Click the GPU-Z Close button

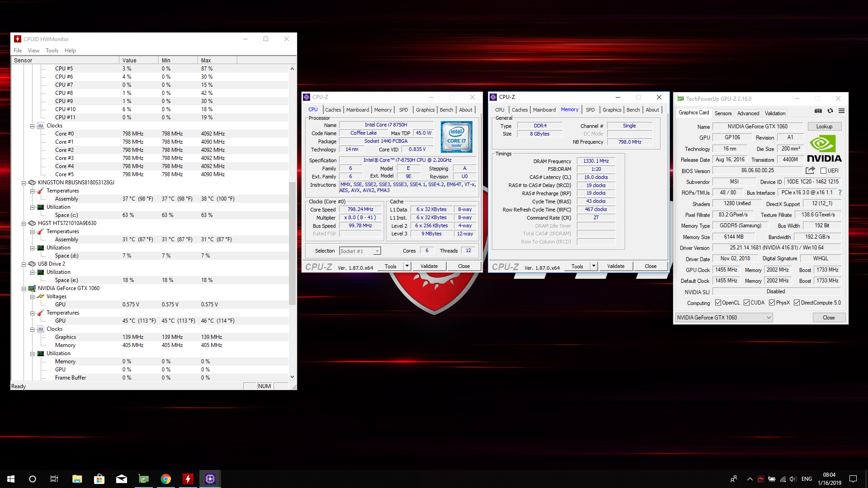point(829,318)
